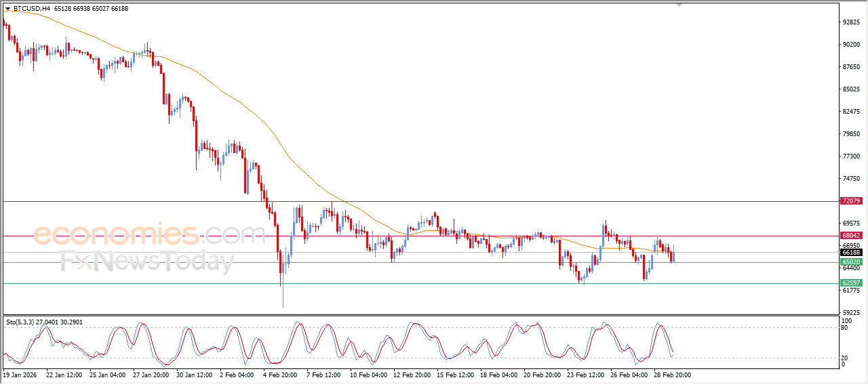Click the 28 Feb 20:00 time label
The width and height of the screenshot is (868, 384).
pos(672,375)
